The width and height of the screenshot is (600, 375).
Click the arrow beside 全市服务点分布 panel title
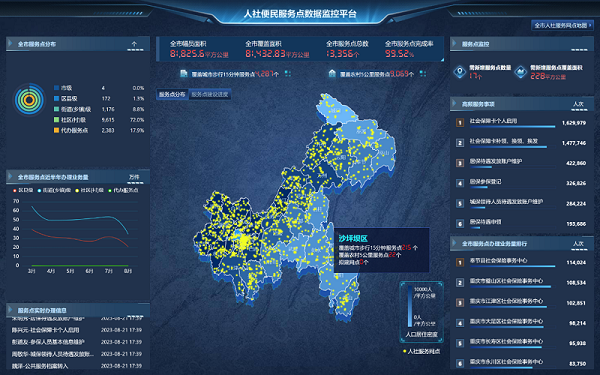click(10, 44)
